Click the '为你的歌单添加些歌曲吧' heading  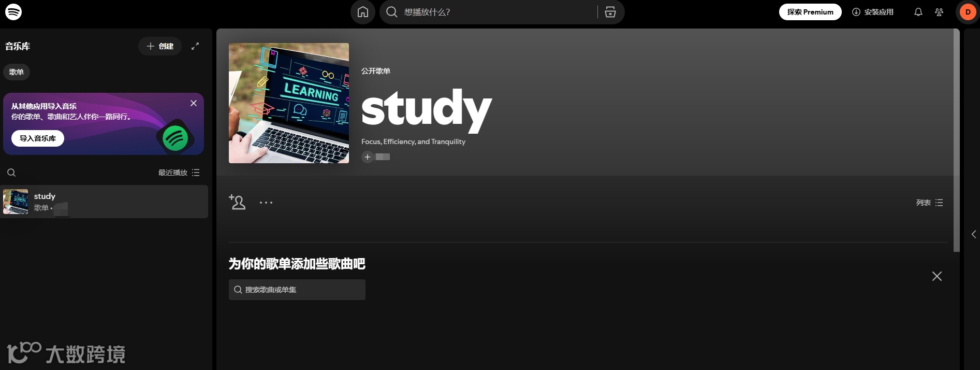[x=297, y=264]
